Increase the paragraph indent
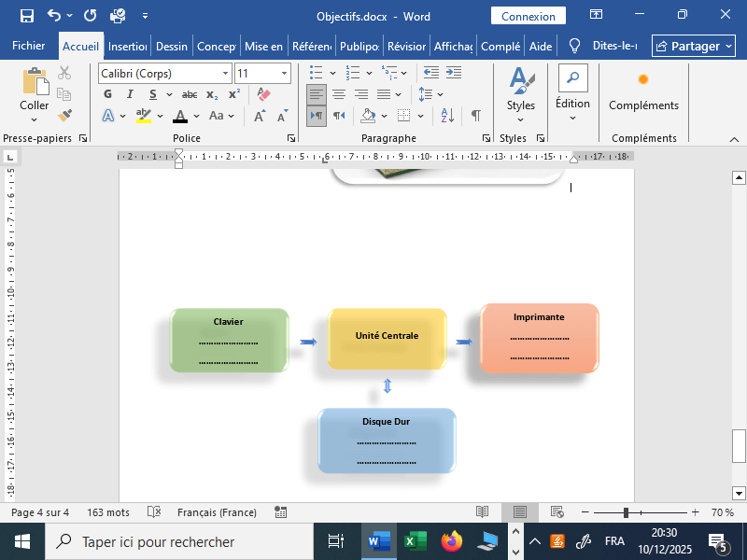The width and height of the screenshot is (747, 560). (x=455, y=73)
